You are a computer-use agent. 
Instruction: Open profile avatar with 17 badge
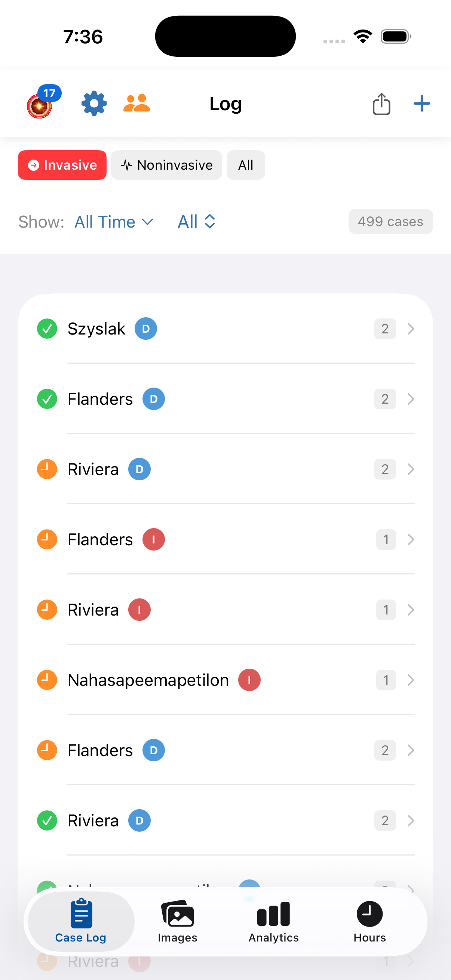coord(40,105)
